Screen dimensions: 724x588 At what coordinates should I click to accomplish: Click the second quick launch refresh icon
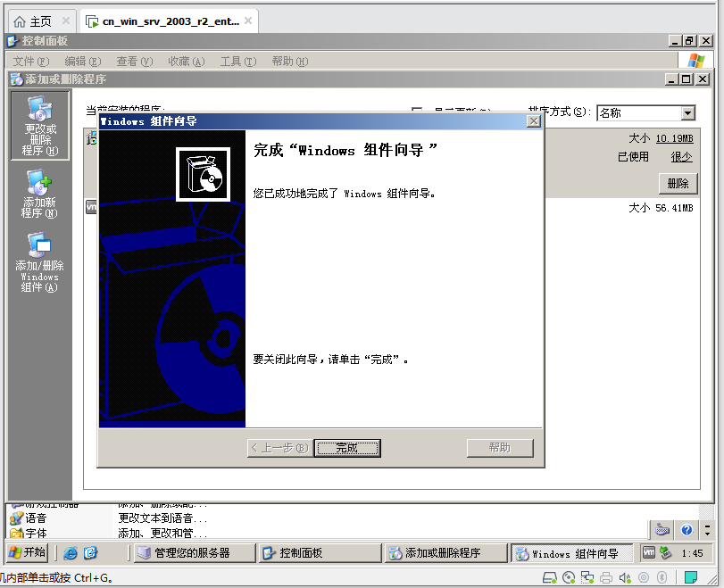click(x=90, y=553)
